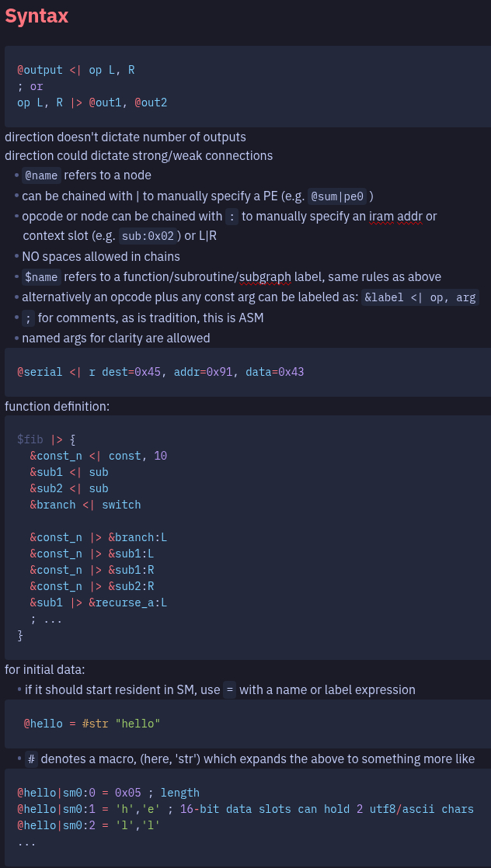Click the inline code "@sum|pe0"
This screenshot has height=868, width=491.
(340, 196)
